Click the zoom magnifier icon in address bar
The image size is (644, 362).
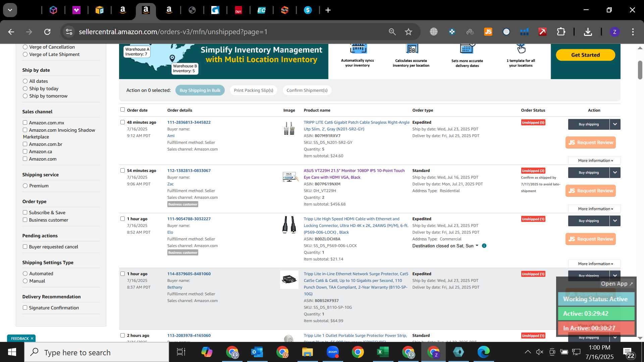tap(392, 32)
